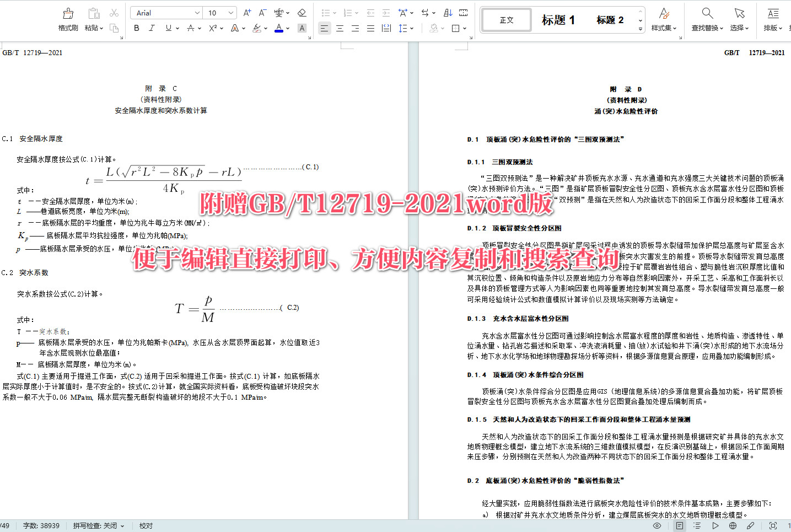
Task: Click the 校对 proofread button
Action: (146, 525)
